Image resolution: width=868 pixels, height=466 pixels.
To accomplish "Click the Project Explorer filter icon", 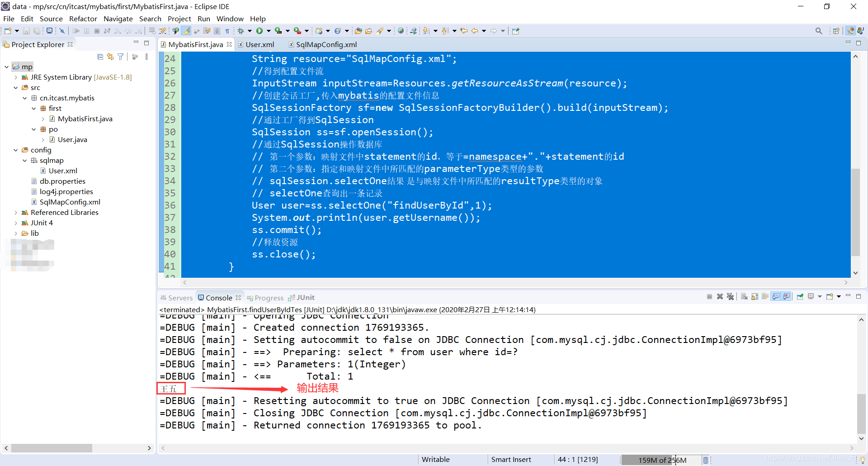I will pyautogui.click(x=121, y=57).
